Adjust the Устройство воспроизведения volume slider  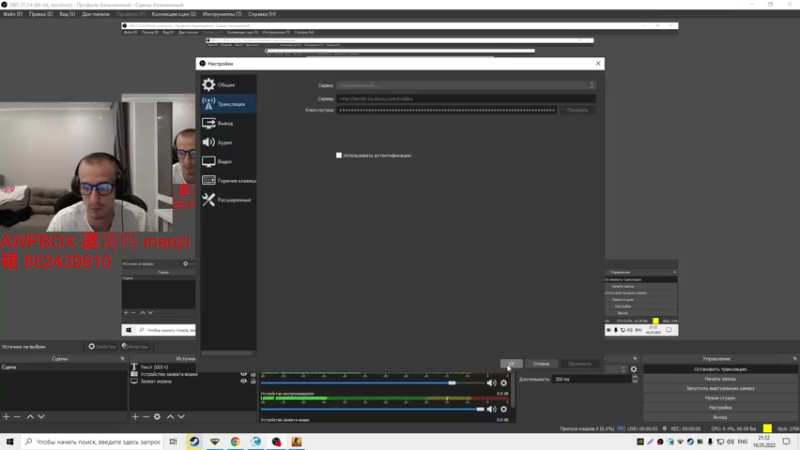(x=372, y=409)
